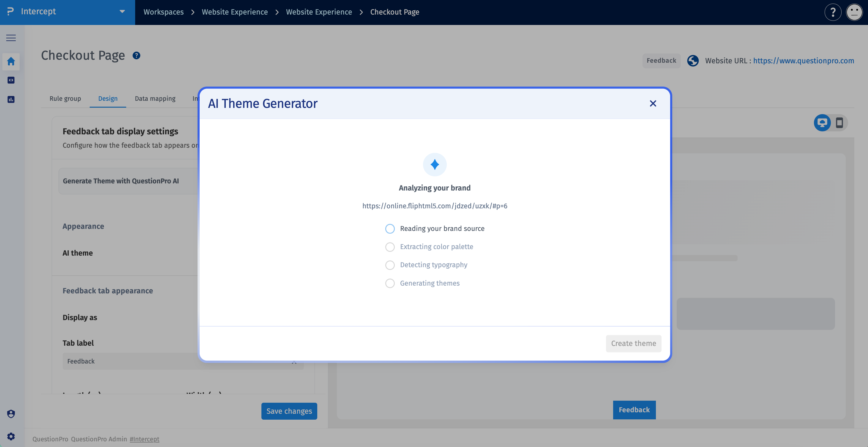Click the grey Feedback badge near URL
This screenshot has height=447, width=868.
pos(661,61)
